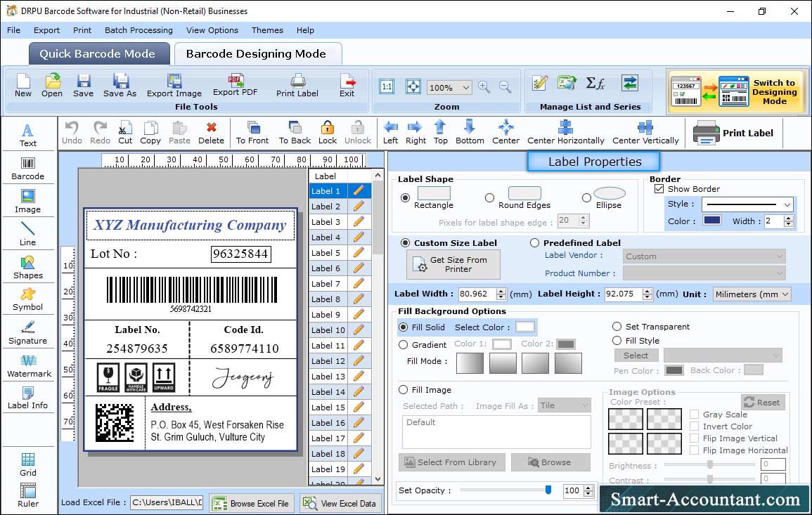Open the Unit dropdown
812x515 pixels.
coord(752,294)
